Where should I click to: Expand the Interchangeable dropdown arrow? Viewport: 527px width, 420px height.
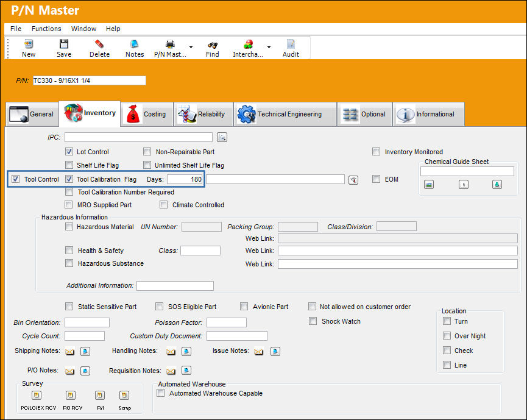[x=269, y=47]
